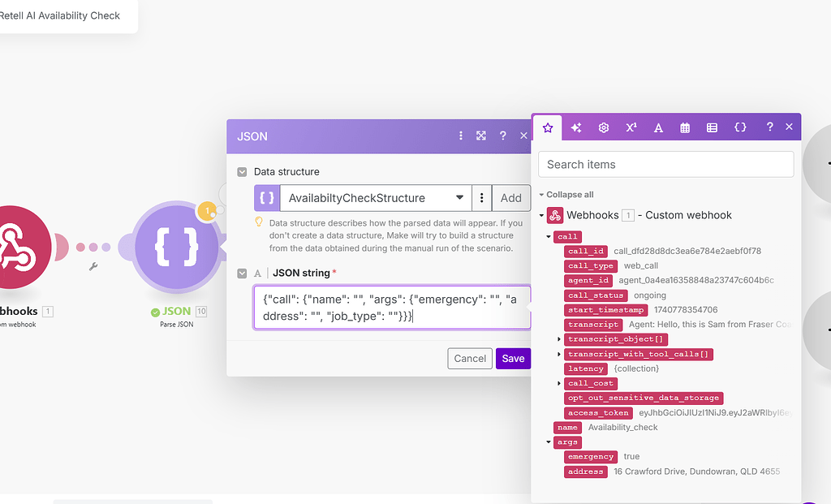Open the AvailabiltyCheckStructure dropdown
831x504 pixels.
click(460, 197)
